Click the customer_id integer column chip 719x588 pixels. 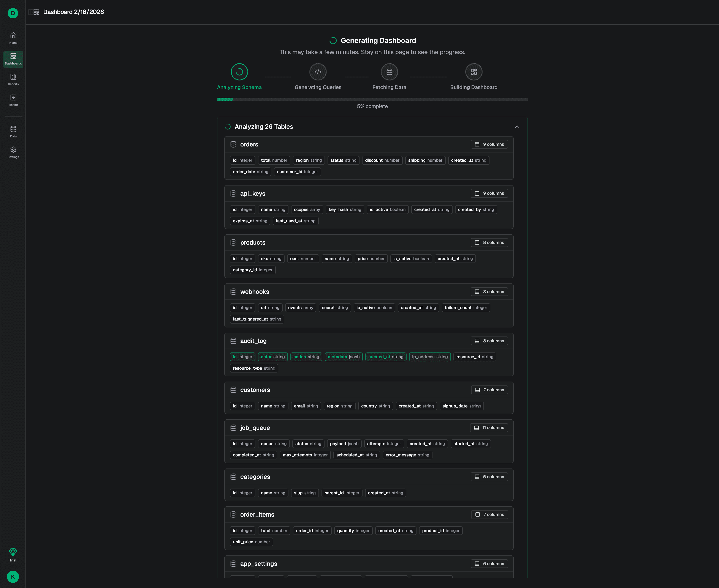click(297, 172)
